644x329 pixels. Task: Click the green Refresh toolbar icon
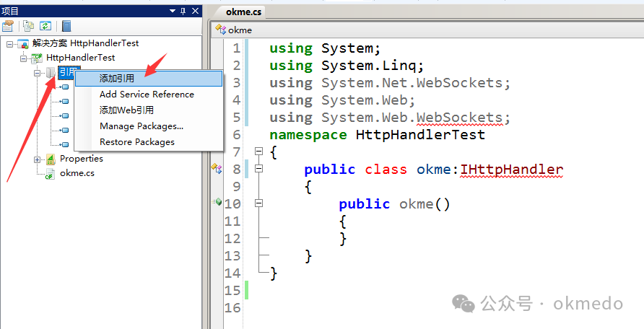pyautogui.click(x=45, y=26)
